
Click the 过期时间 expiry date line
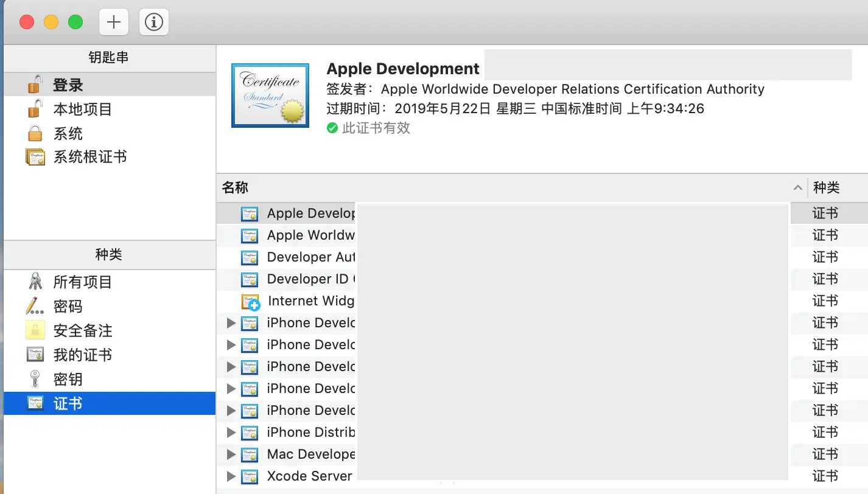click(516, 109)
